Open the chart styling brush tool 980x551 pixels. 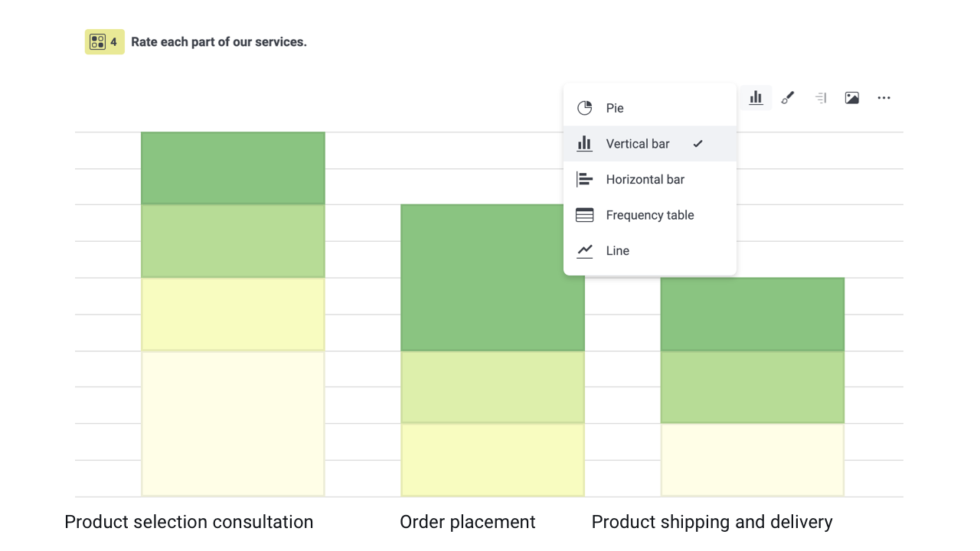pyautogui.click(x=788, y=98)
